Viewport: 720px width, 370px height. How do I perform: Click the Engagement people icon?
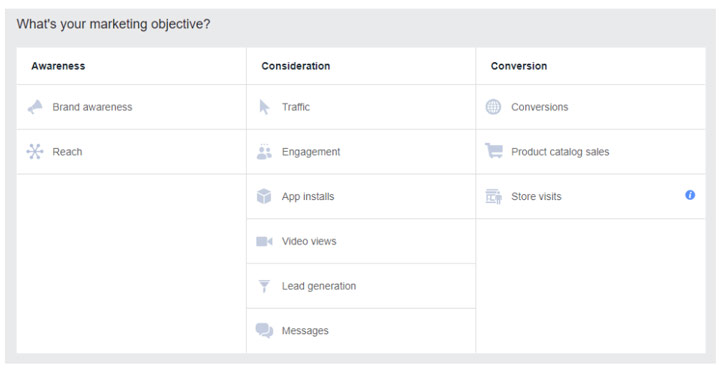coord(264,151)
